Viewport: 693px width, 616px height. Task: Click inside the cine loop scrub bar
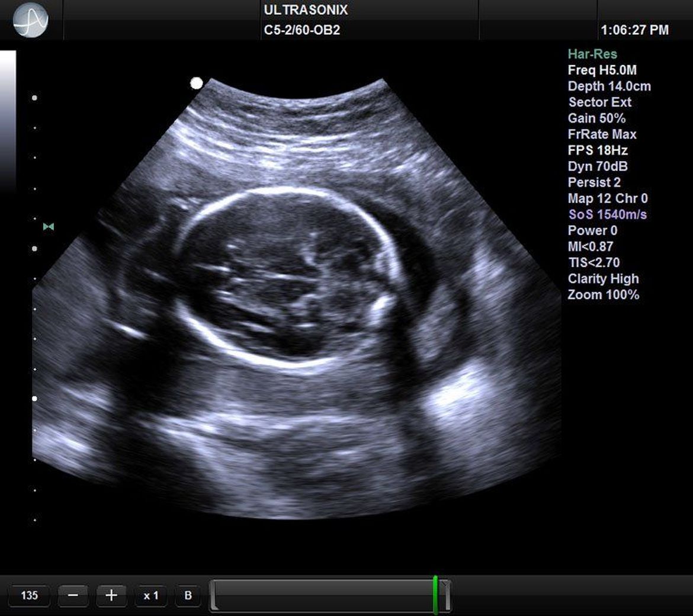[x=323, y=595]
